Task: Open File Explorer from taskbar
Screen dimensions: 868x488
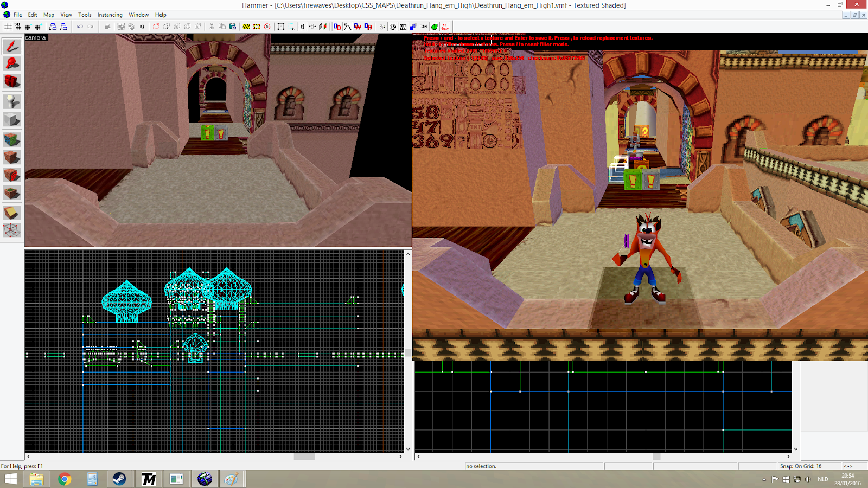Action: click(x=36, y=479)
